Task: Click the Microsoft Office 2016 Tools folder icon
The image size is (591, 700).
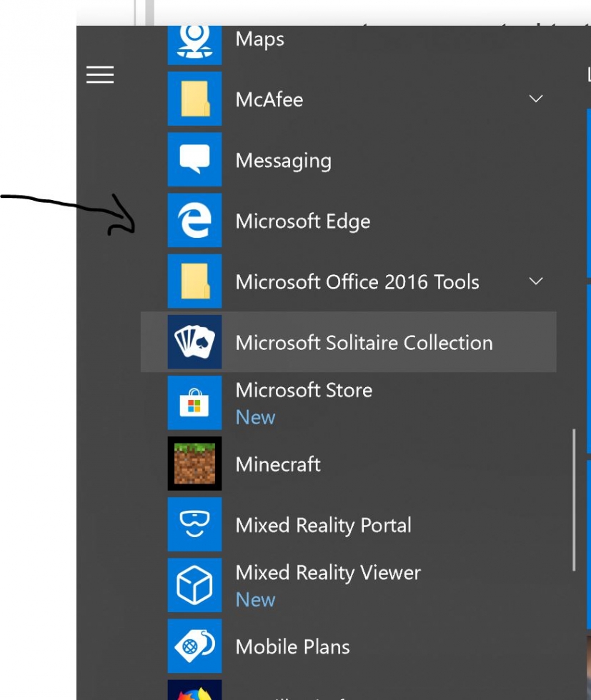Action: click(194, 281)
